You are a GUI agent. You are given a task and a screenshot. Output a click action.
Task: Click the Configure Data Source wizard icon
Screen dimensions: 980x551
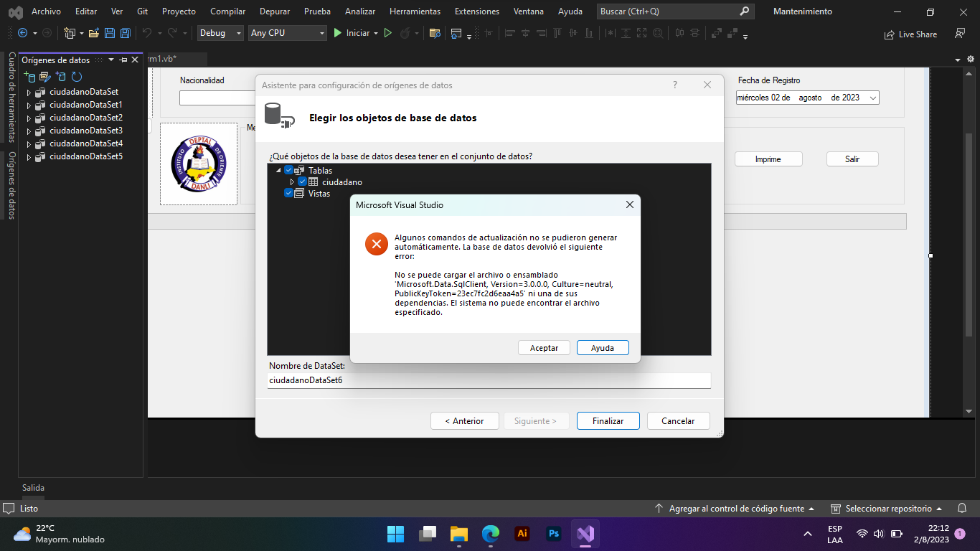(61, 77)
